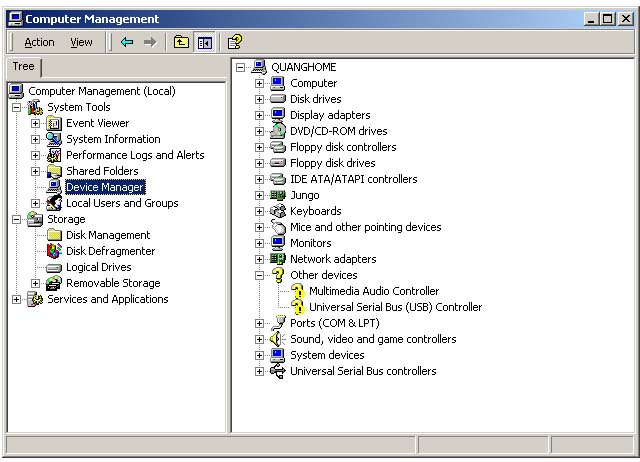Viewport: 640px width, 462px height.
Task: Expand the Monitors category
Action: point(259,243)
